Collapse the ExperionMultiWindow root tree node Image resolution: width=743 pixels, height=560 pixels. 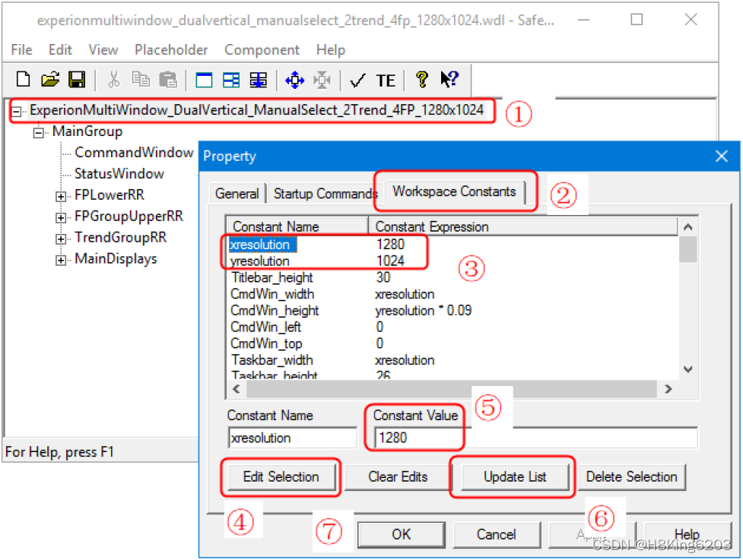(17, 111)
